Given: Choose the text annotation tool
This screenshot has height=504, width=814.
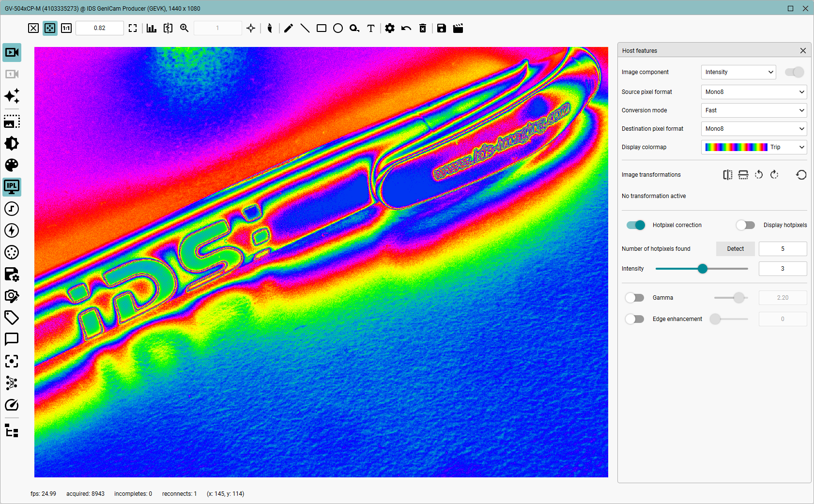Looking at the screenshot, I should coord(371,28).
